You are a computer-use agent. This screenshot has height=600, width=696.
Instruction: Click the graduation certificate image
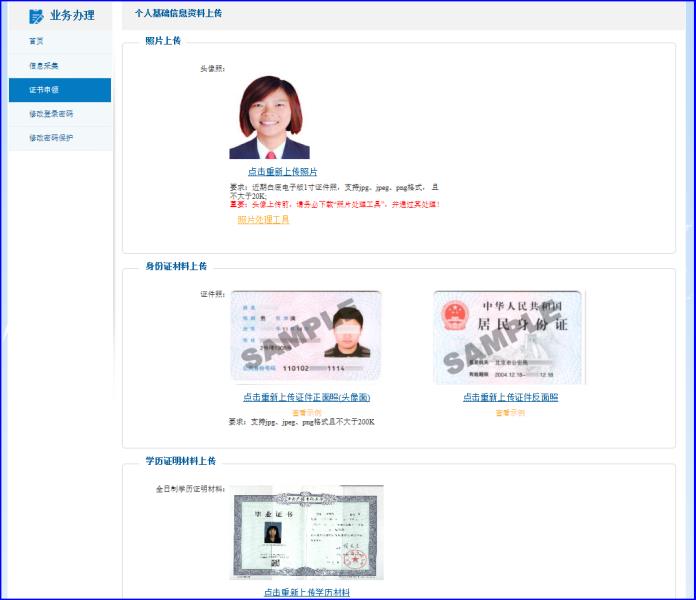tap(306, 532)
